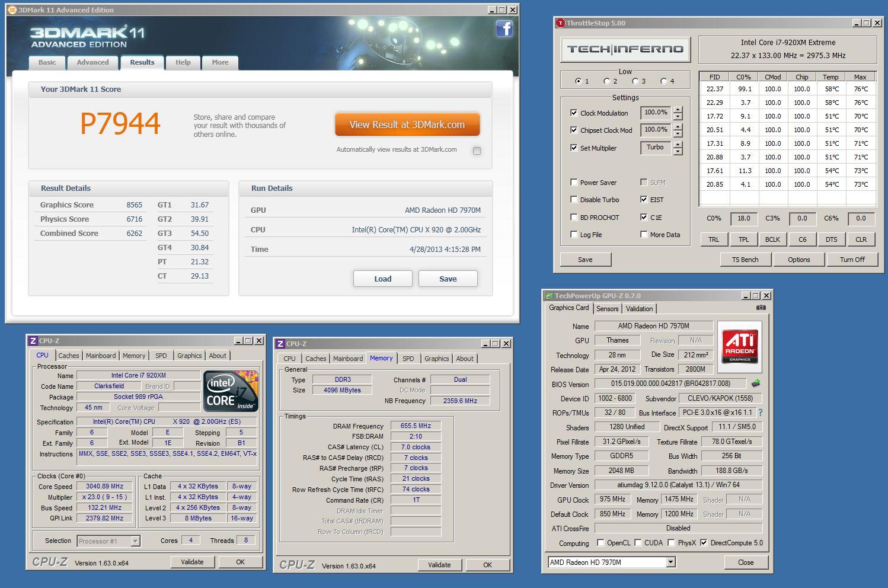Click the Clock Modulation 100.0% field

coord(656,113)
